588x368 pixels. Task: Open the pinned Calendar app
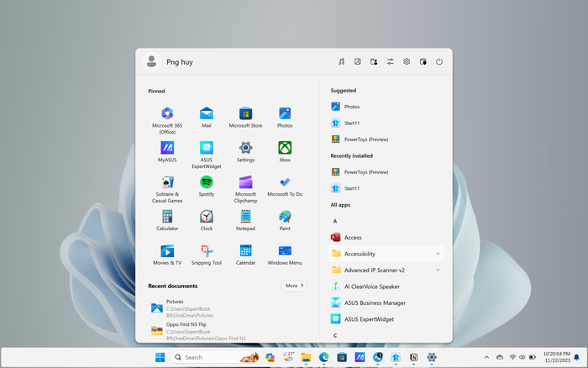pyautogui.click(x=245, y=255)
